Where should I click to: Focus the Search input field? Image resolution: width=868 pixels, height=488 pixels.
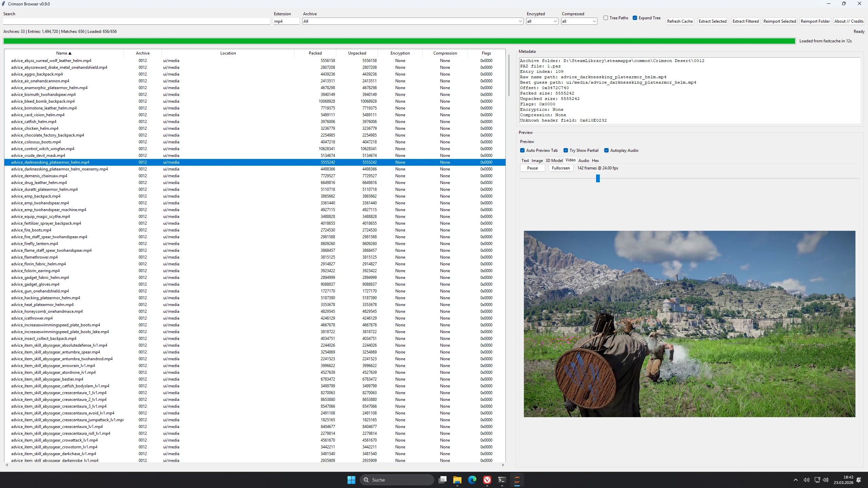(137, 21)
